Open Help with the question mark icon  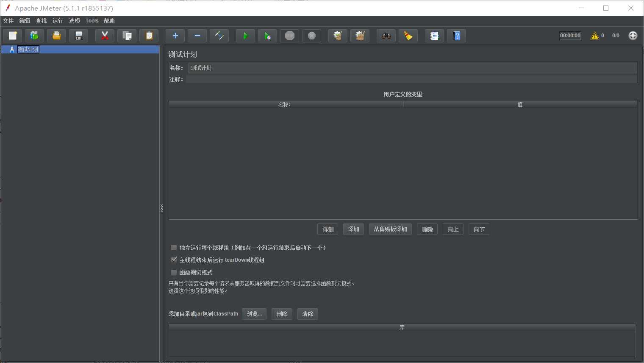click(x=456, y=36)
